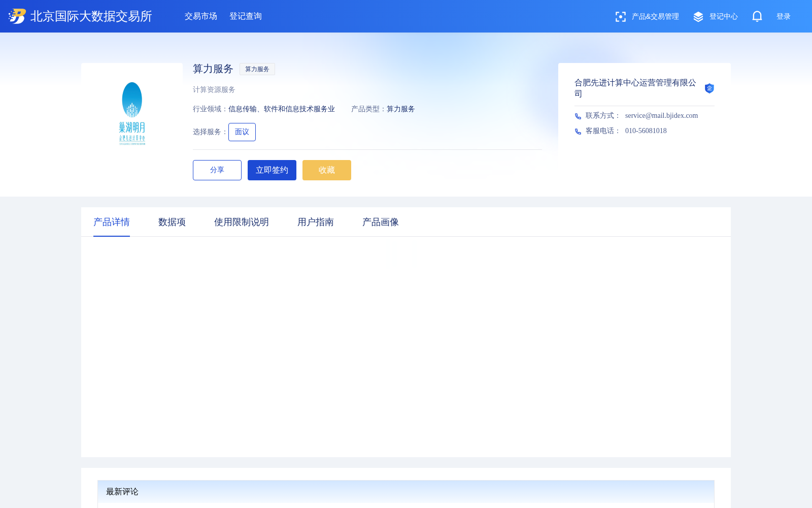The height and width of the screenshot is (508, 812).
Task: Open the product & trade management scan icon
Action: coord(620,17)
